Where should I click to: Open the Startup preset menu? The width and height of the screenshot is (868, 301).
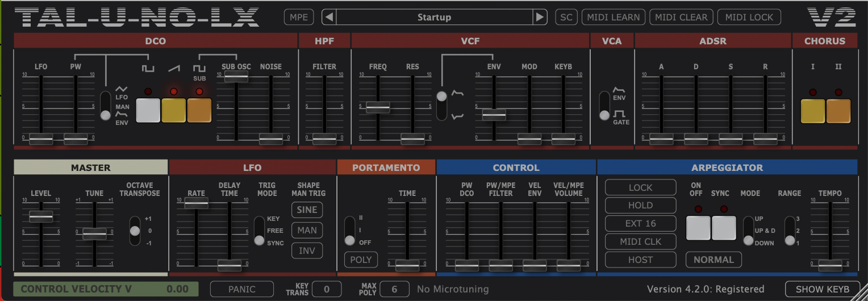(435, 17)
